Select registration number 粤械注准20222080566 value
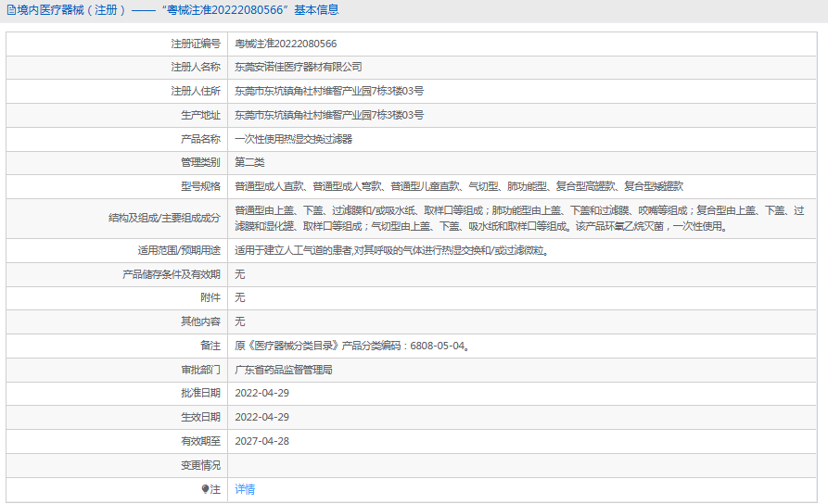This screenshot has width=828, height=504. (x=286, y=44)
